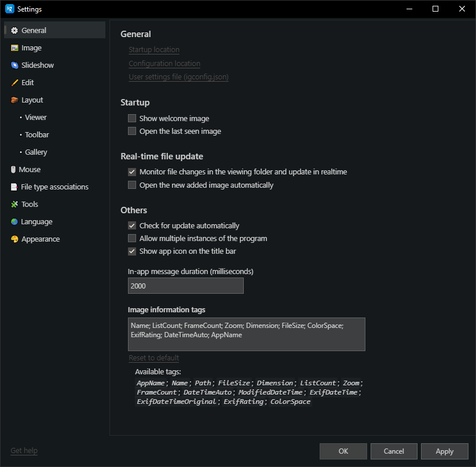Enable Allow multiple instances of the program
This screenshot has height=467, width=476.
point(132,238)
